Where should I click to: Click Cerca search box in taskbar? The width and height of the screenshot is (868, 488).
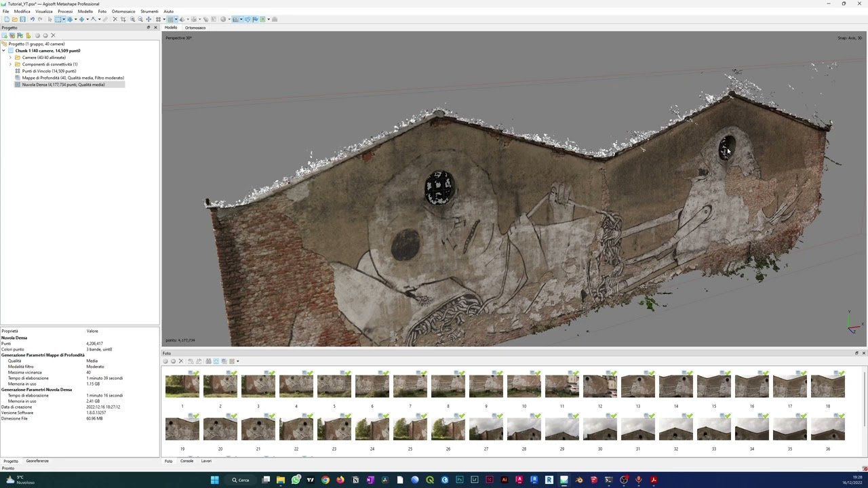click(x=241, y=480)
